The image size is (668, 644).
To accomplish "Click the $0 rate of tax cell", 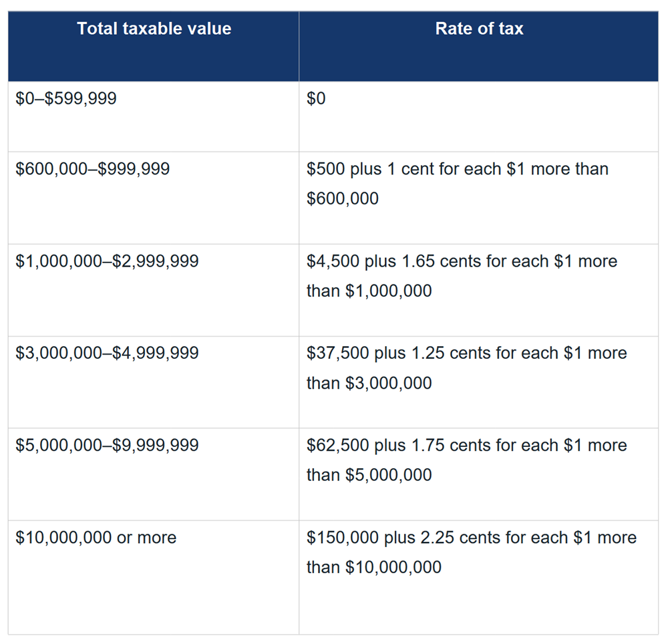I will point(316,99).
